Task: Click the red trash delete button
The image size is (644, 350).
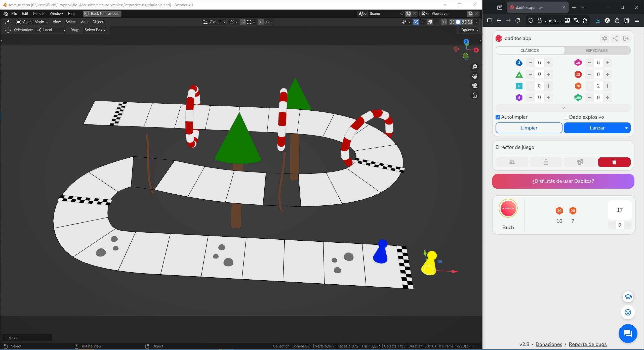Action: (614, 162)
